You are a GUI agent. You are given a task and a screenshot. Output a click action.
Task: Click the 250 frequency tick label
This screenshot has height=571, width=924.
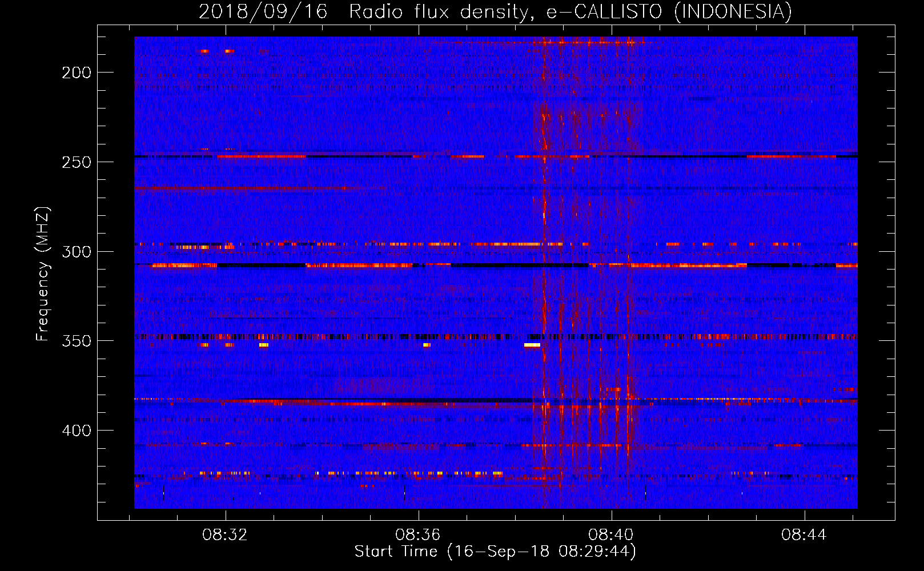77,162
